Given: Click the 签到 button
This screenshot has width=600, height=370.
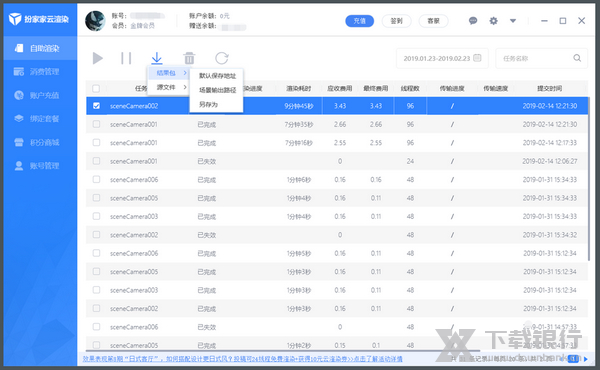Looking at the screenshot, I should click(396, 21).
